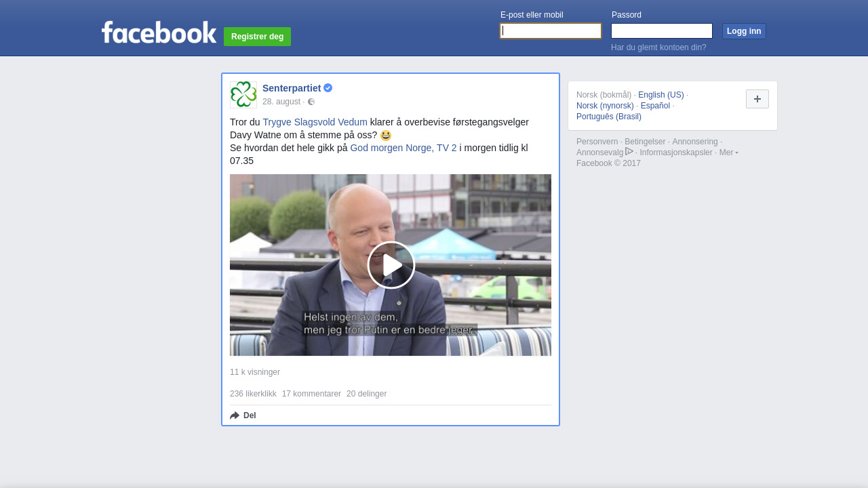Focus the E-post eller mobil field

tap(551, 31)
